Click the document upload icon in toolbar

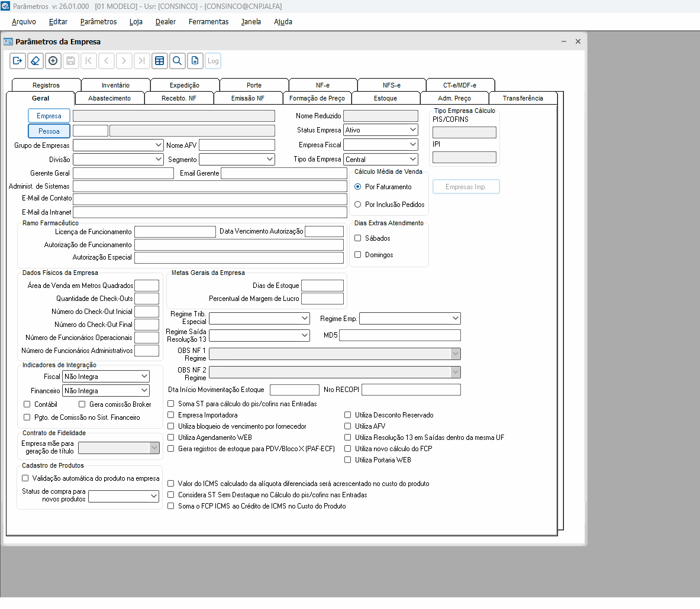(195, 61)
